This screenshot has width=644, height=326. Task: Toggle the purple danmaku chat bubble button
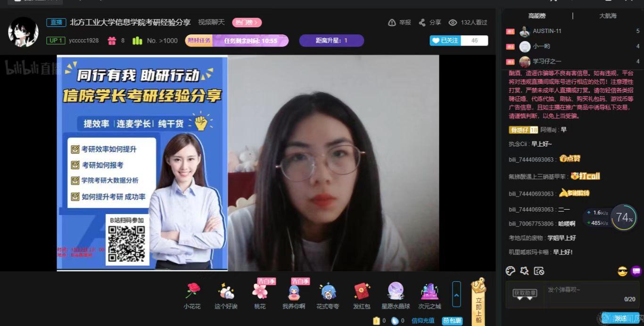[x=636, y=271]
